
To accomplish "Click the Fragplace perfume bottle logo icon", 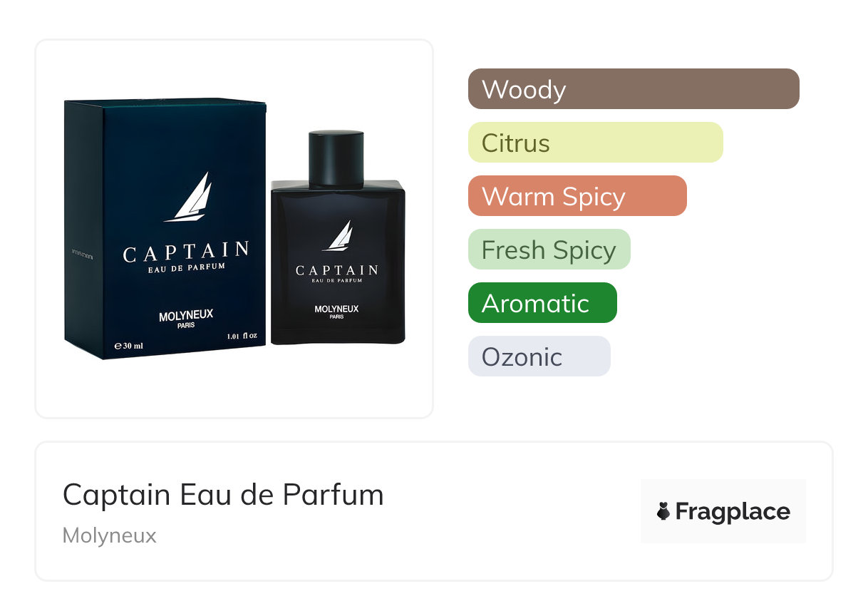I will 663,511.
